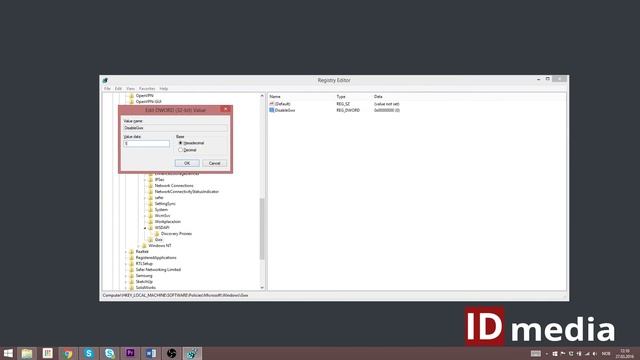The height and width of the screenshot is (360, 640).
Task: Open File Explorer from the taskbar
Action: [27, 353]
